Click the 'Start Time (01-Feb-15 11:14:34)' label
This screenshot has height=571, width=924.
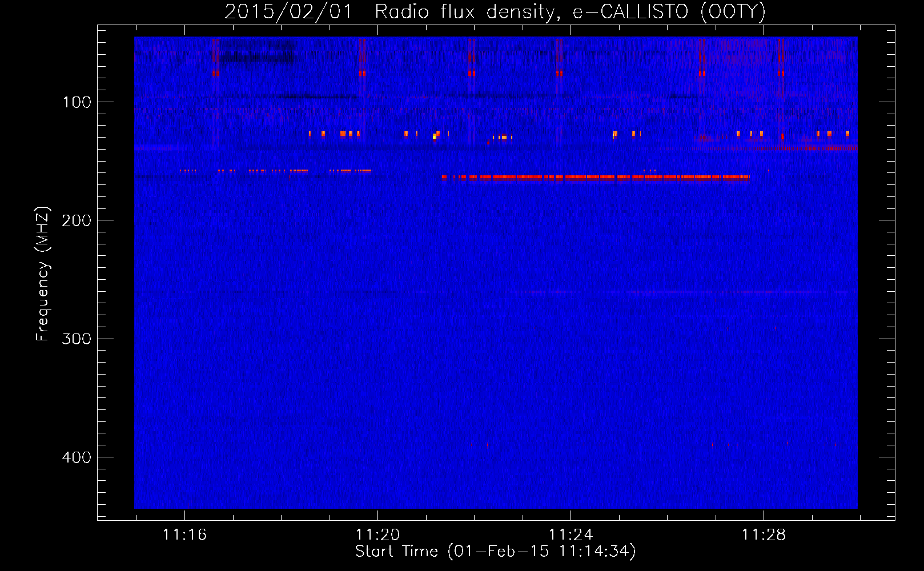[495, 552]
